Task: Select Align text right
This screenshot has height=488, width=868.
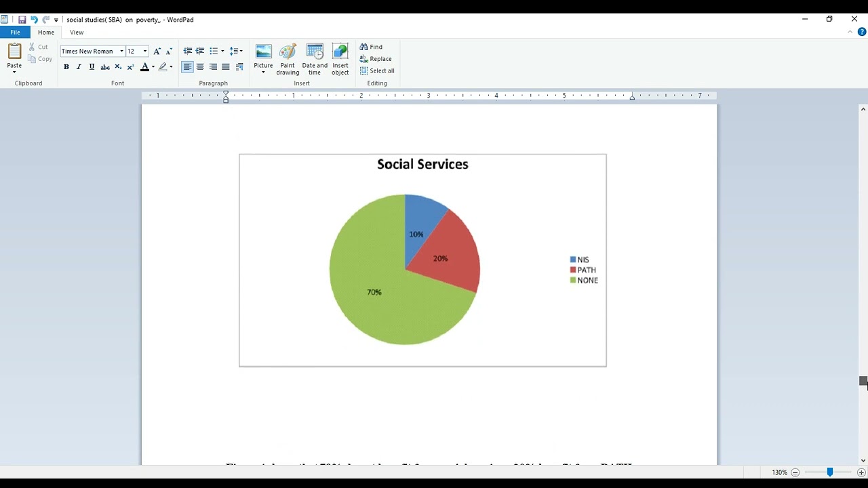Action: [213, 67]
